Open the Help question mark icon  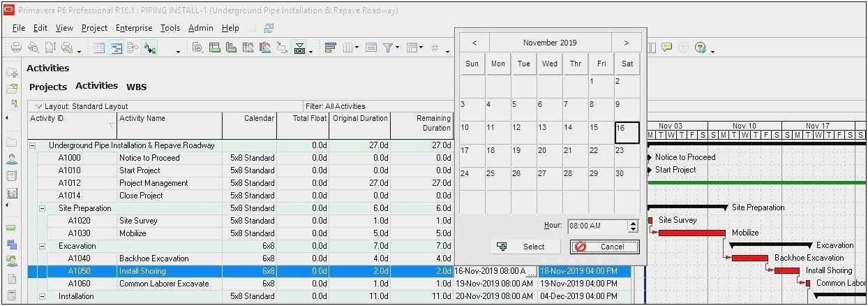pyautogui.click(x=700, y=48)
